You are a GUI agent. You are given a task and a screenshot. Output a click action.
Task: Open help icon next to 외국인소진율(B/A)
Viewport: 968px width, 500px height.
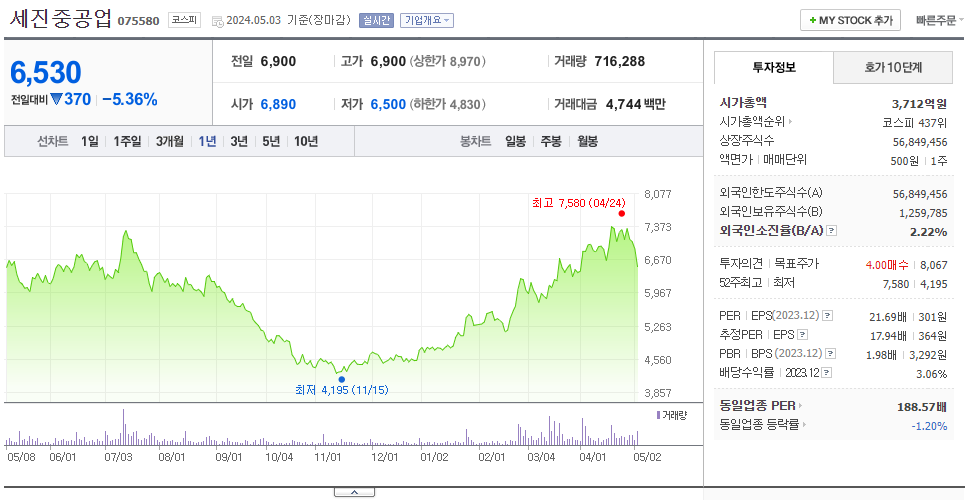[832, 231]
